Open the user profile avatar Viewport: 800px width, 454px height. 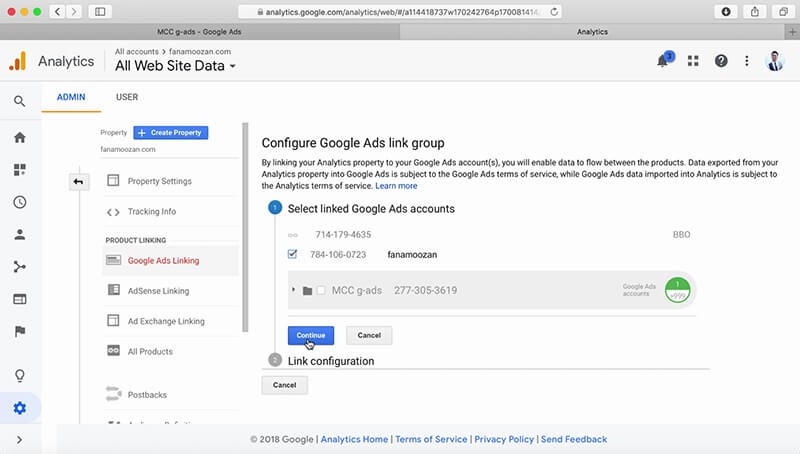click(775, 61)
